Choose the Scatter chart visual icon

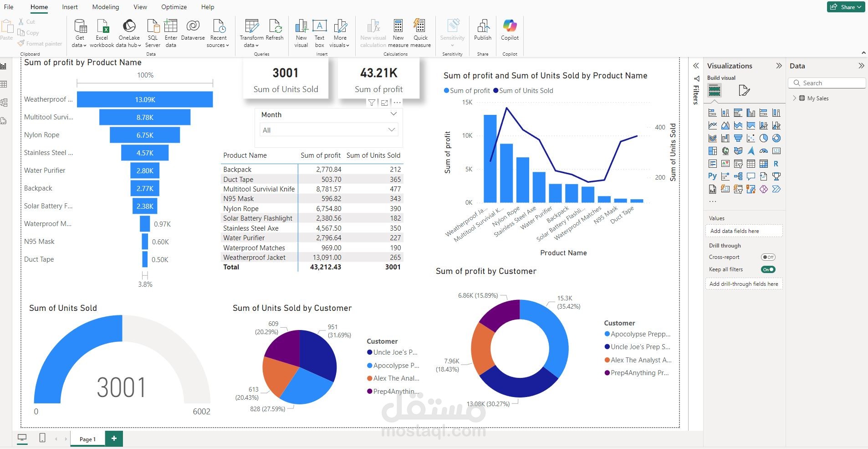[x=751, y=139]
